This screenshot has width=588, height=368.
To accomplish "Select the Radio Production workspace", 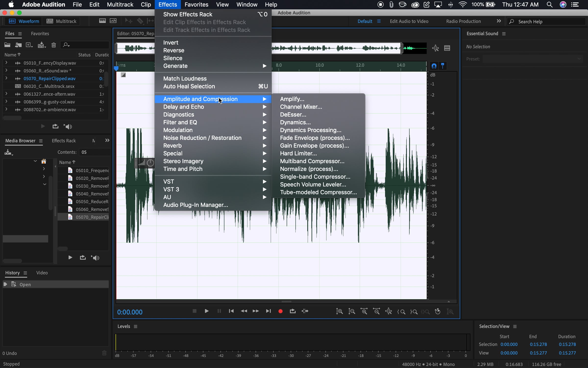I will point(463,21).
